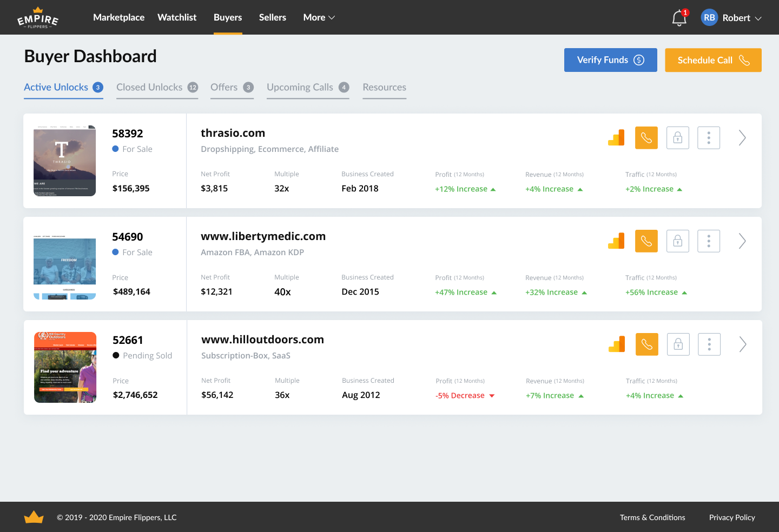The image size is (779, 532).
Task: Open Google Analytics icon for www.hilloutdoors.com
Action: pos(617,344)
